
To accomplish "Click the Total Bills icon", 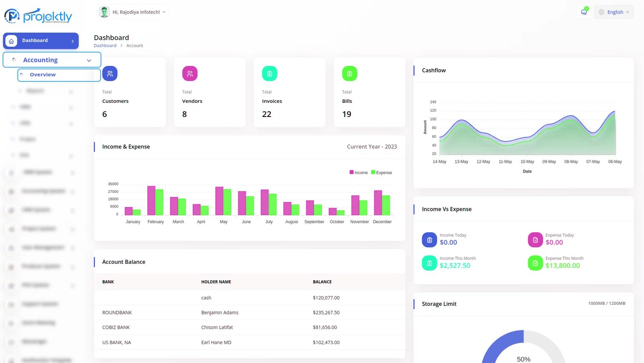I will [349, 74].
